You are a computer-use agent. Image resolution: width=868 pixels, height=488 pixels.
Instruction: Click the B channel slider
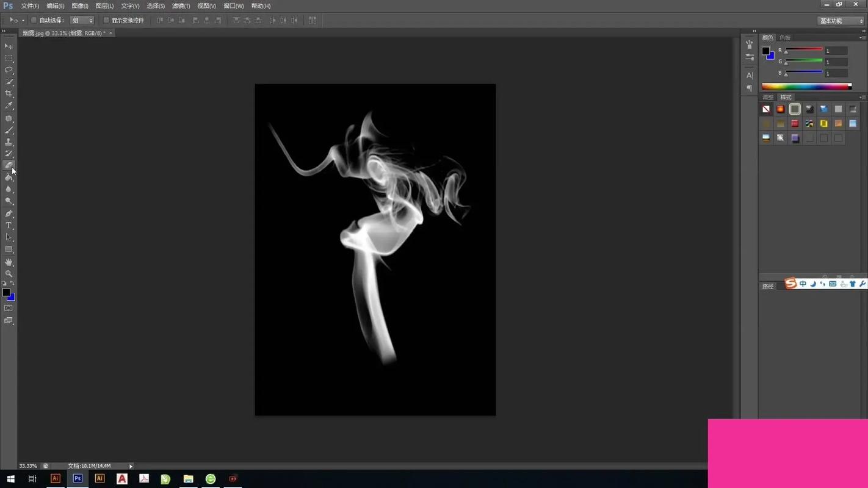click(x=803, y=73)
